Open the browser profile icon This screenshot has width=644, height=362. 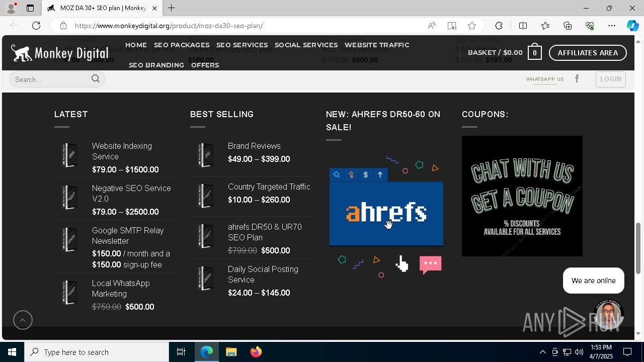[11, 8]
